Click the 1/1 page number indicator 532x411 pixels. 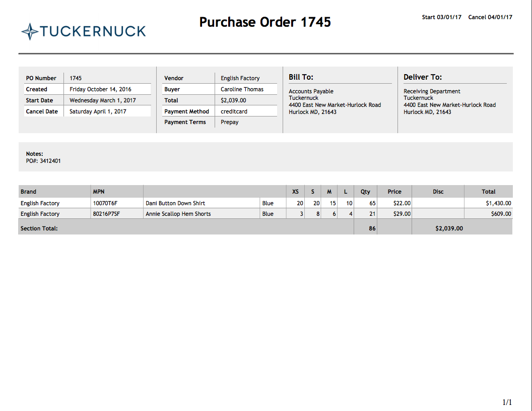click(x=507, y=402)
